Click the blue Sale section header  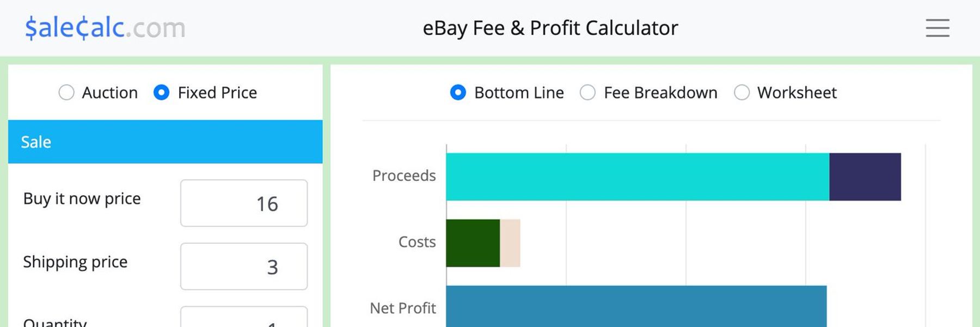coord(163,142)
